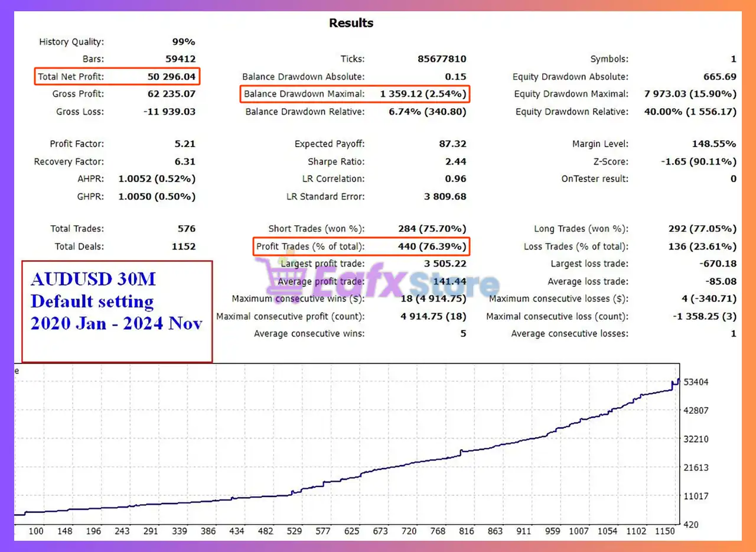Click the 53404 label on the chart's vertical axis
This screenshot has height=552, width=756.
coord(696,382)
